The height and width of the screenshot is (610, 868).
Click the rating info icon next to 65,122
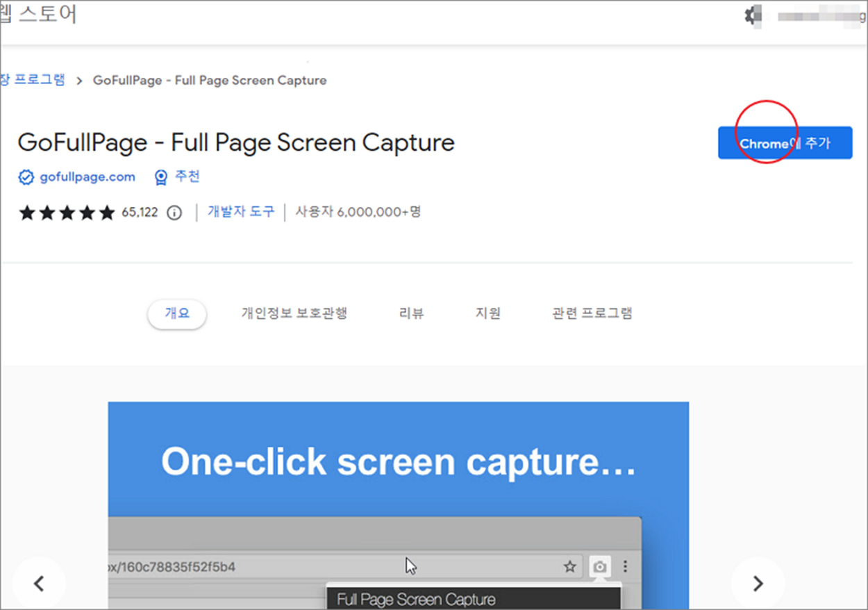coord(174,213)
